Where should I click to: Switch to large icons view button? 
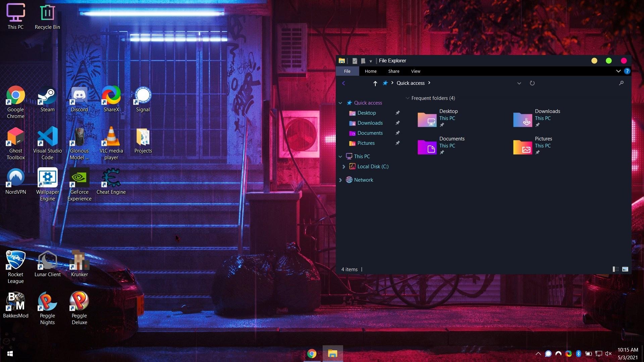[625, 269]
